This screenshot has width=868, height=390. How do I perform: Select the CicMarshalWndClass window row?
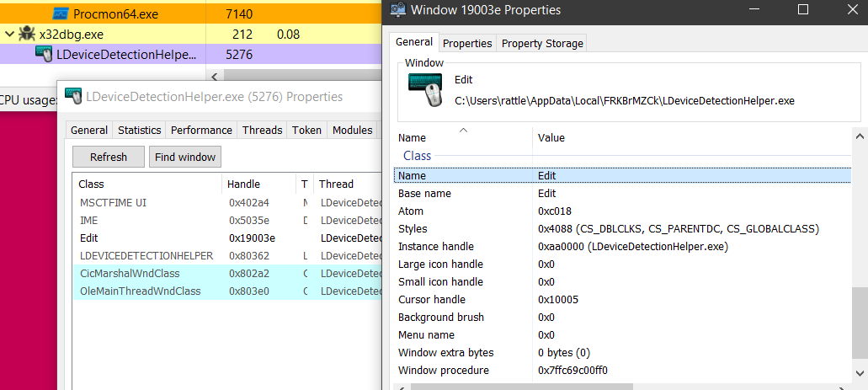coord(227,274)
